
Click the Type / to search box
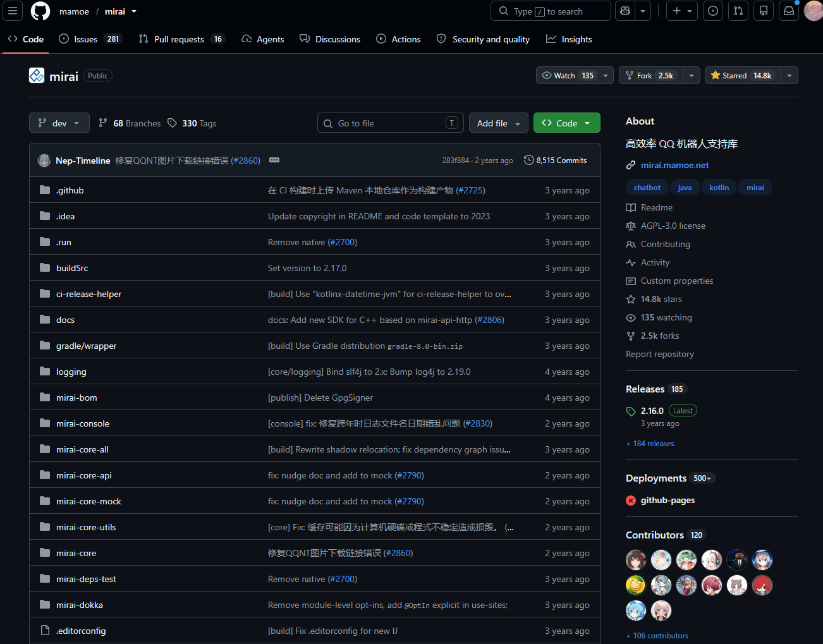(551, 11)
